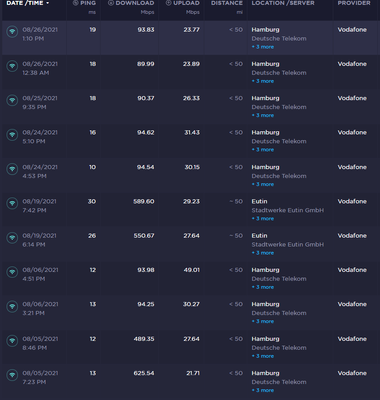Click Deutsche Telekom in 08/24/2021 5:10 PM row
The image size is (380, 400).
coord(279,141)
